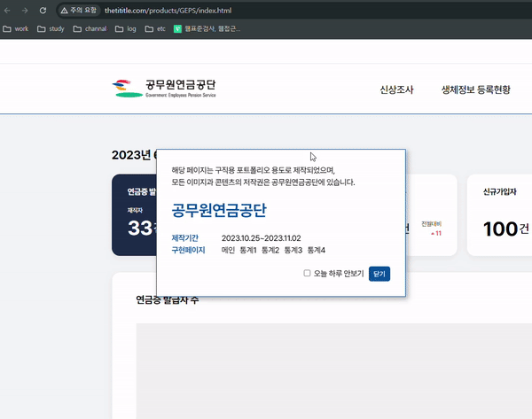Screen dimensions: 532x419
Task: Click the 닫기 button in popup
Action: 379,274
